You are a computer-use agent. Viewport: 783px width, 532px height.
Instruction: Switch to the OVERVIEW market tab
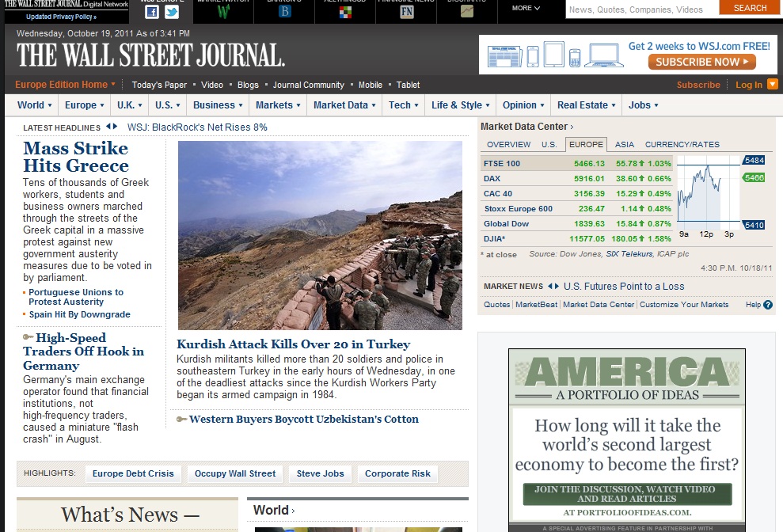508,144
